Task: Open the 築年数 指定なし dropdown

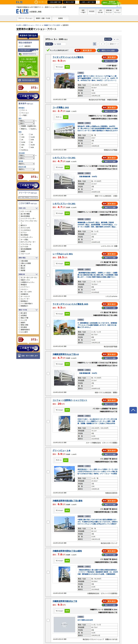Action: click(x=27, y=164)
